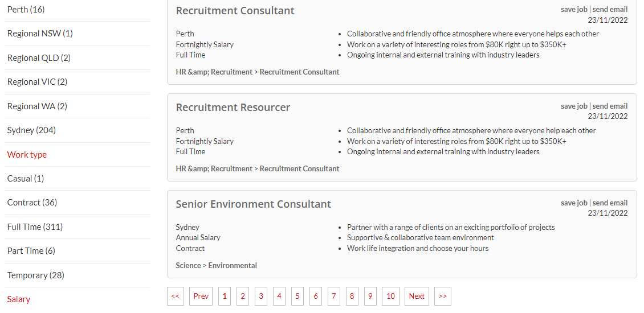
Task: Collapse the Work type filter heading
Action: coord(27,155)
